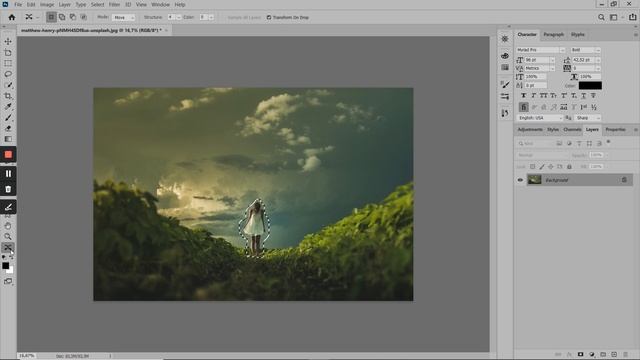Open the Window menu
Image resolution: width=640 pixels, height=360 pixels.
tap(160, 4)
